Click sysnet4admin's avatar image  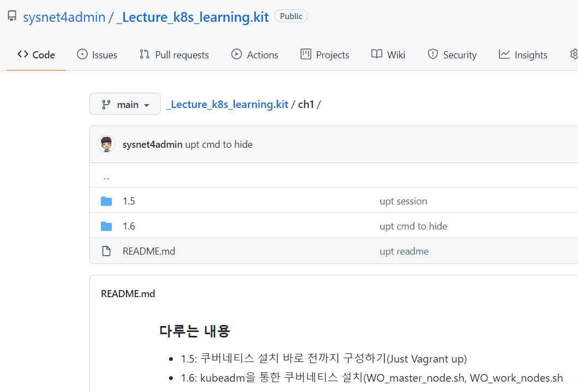coord(106,144)
